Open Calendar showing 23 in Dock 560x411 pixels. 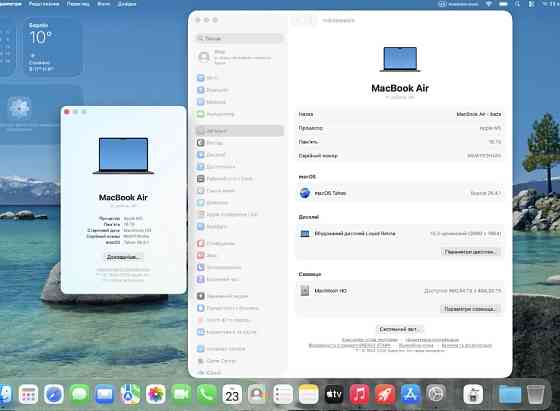(x=232, y=395)
